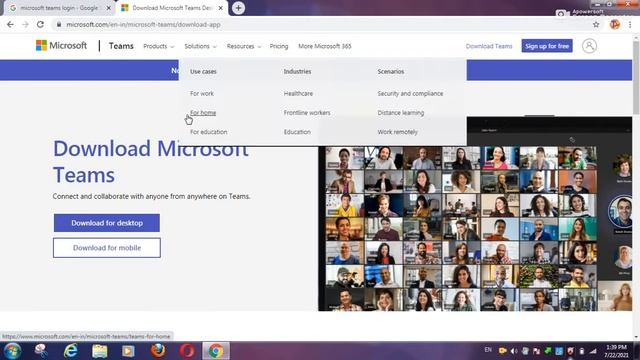The width and height of the screenshot is (640, 360).
Task: Select Frontline workers under Industries
Action: [307, 113]
